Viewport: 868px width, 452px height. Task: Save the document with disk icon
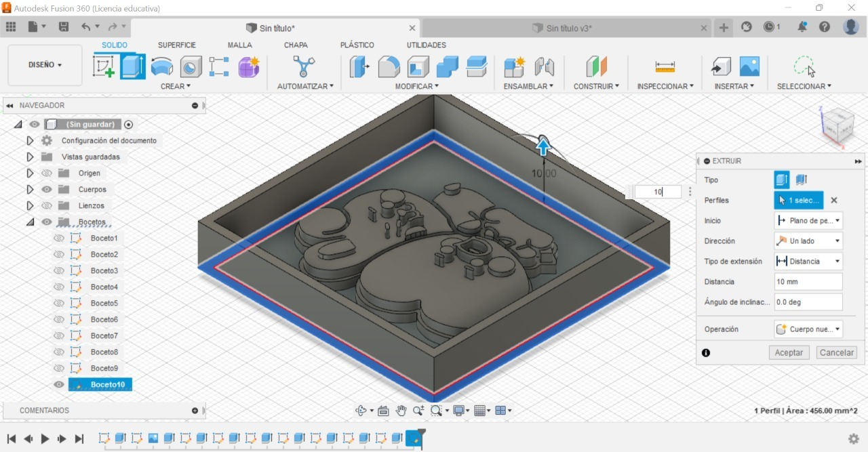point(64,27)
